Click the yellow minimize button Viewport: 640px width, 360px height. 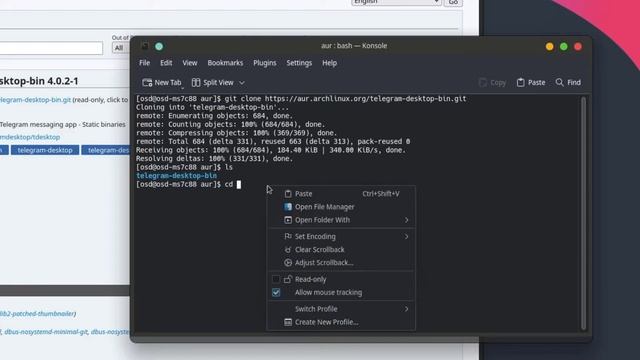coord(549,47)
